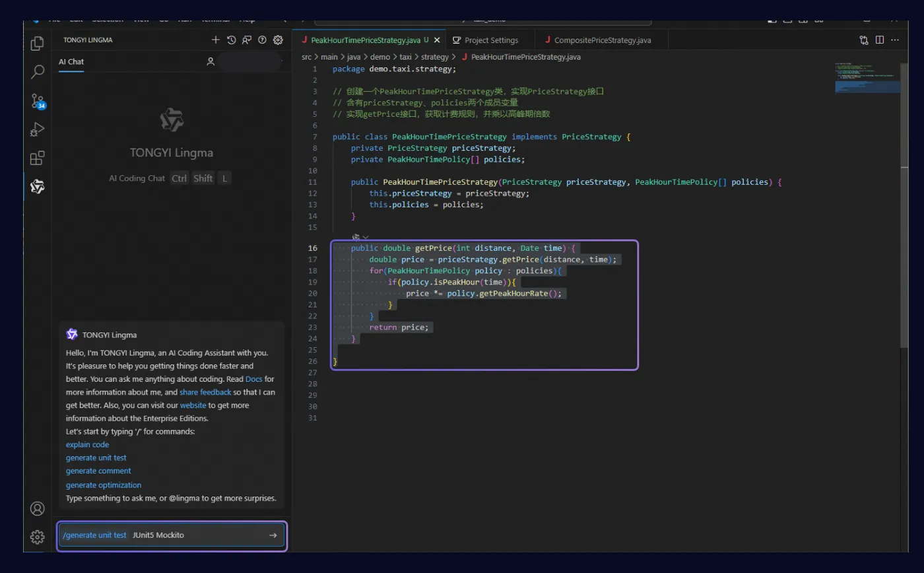Viewport: 924px width, 573px height.
Task: Open the Explorer view in activity bar
Action: pyautogui.click(x=38, y=44)
